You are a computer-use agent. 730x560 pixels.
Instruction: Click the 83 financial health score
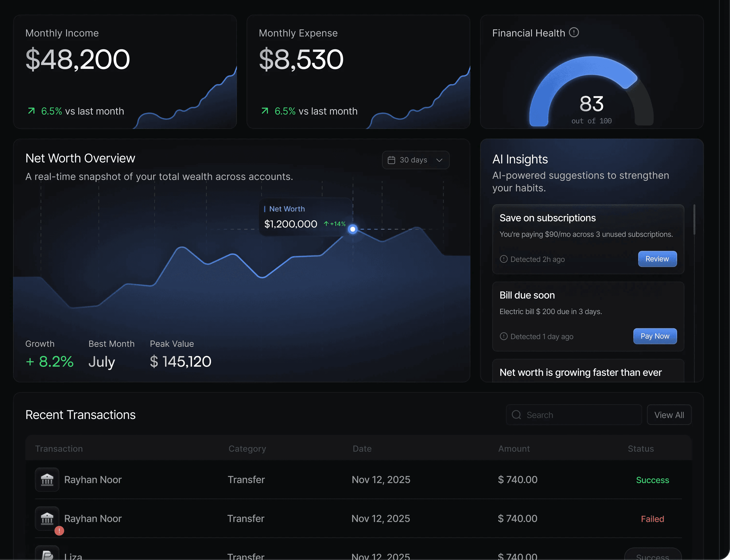pos(591,104)
